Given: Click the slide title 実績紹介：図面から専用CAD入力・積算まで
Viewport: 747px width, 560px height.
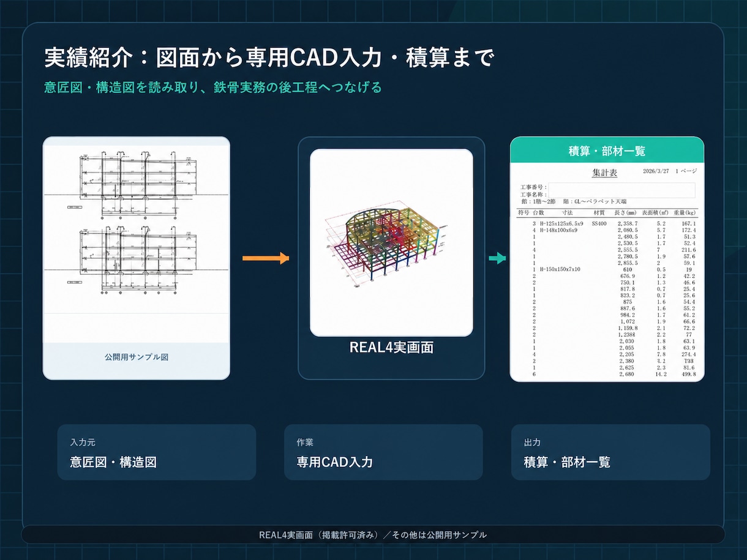Looking at the screenshot, I should coord(269,58).
